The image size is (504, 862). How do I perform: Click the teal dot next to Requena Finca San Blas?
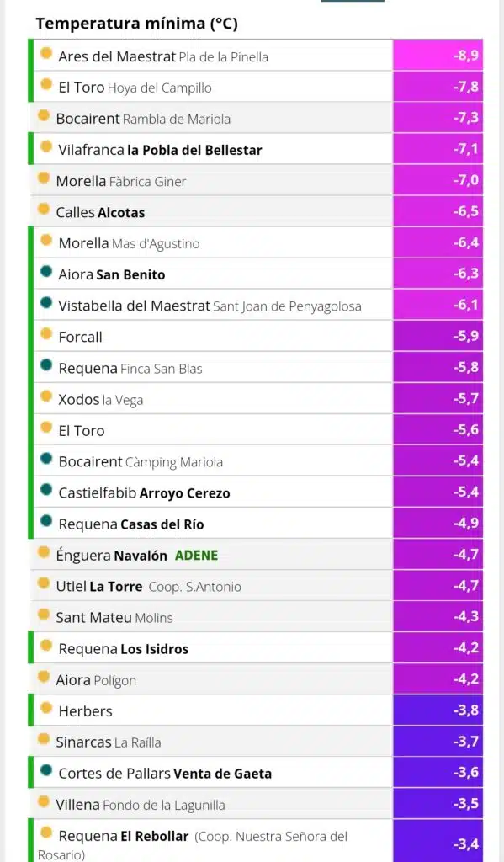pos(47,364)
